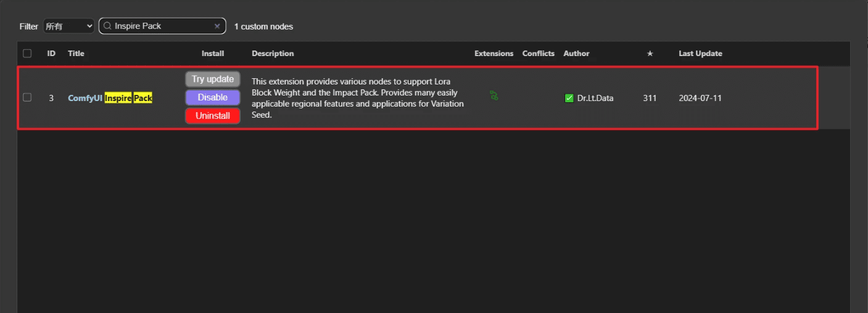Click the Filter label

28,26
